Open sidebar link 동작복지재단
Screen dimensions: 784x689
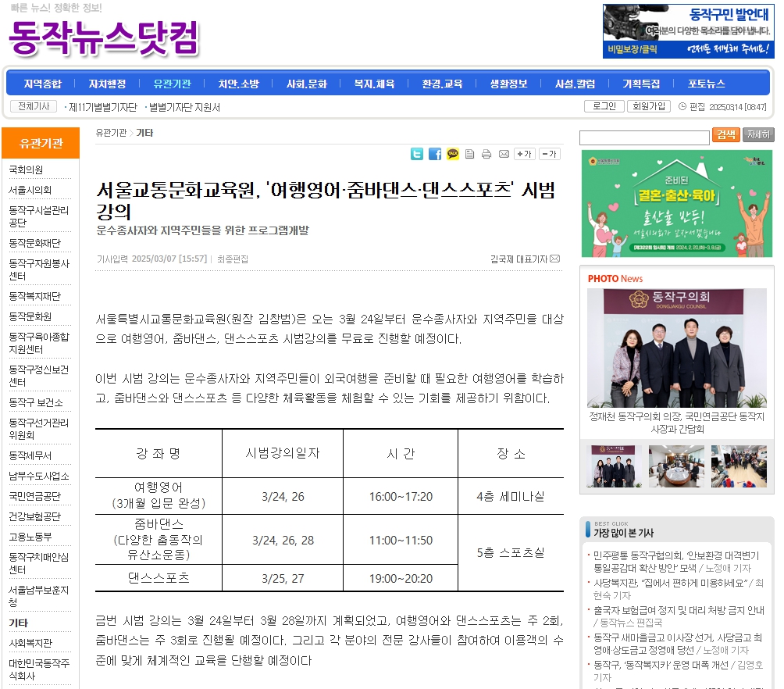pos(34,296)
